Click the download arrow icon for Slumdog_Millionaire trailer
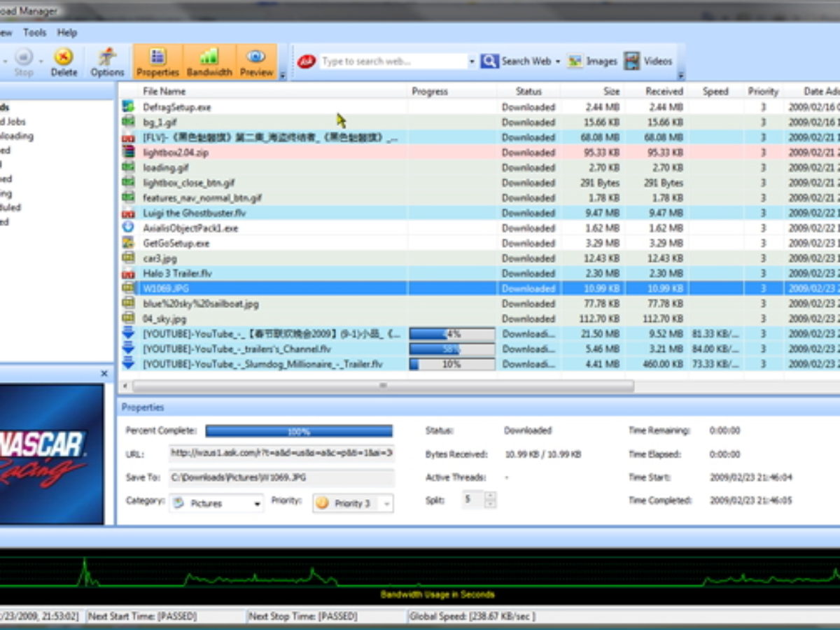This screenshot has width=840, height=630. (128, 364)
